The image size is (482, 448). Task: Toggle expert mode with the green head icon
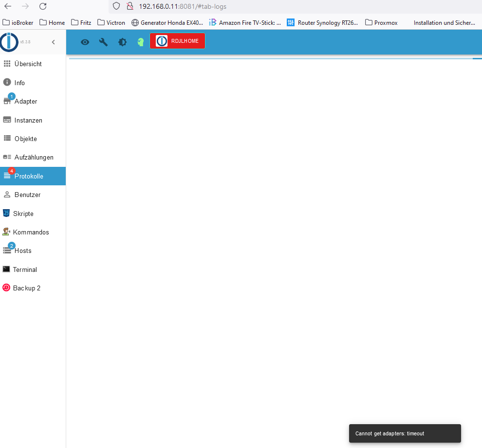[x=141, y=42]
